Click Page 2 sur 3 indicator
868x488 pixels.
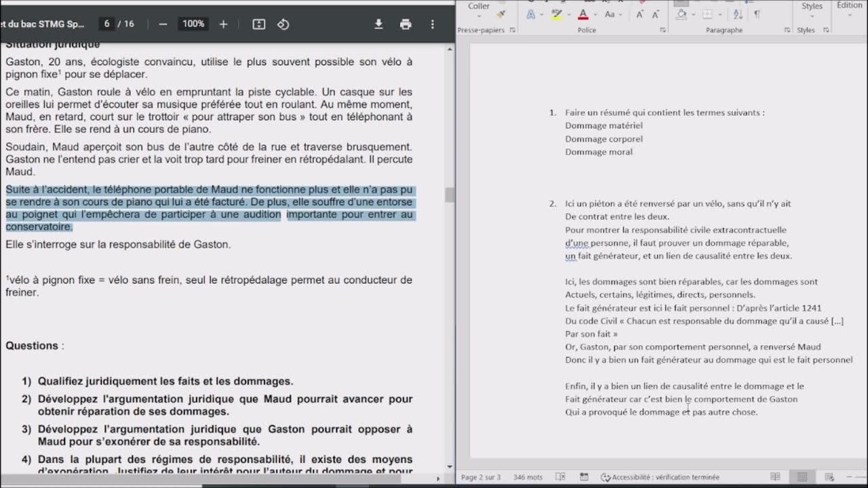coord(481,477)
